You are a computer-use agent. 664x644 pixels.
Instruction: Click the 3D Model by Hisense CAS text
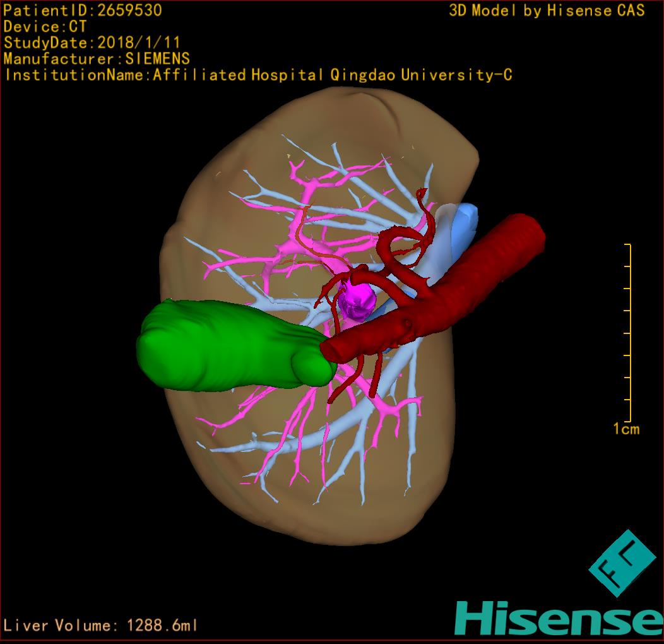tap(547, 10)
